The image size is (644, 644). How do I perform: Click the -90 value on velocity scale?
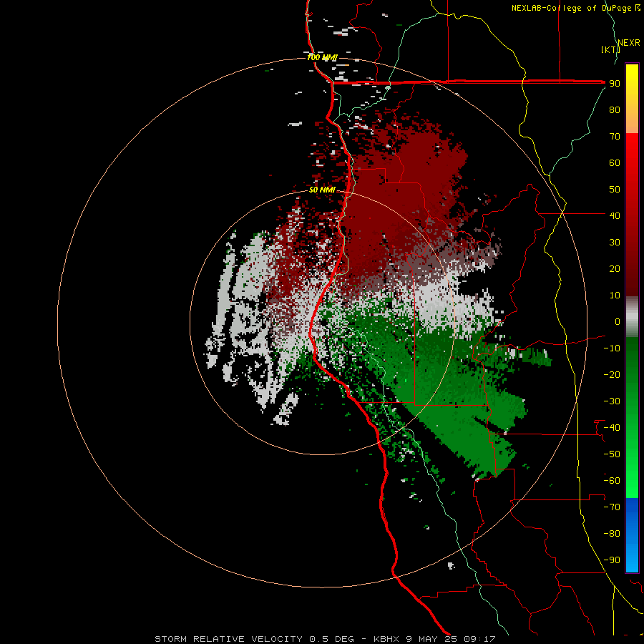(612, 560)
